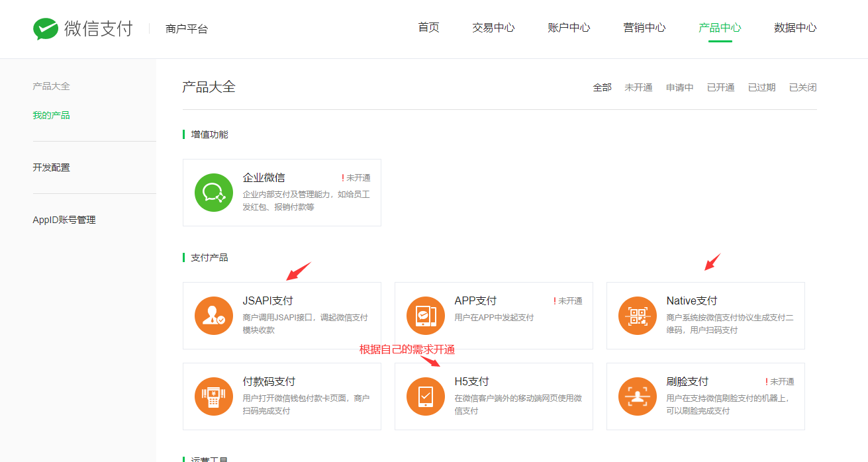
Task: Click the 刷脸支付 face scan icon
Action: [637, 396]
